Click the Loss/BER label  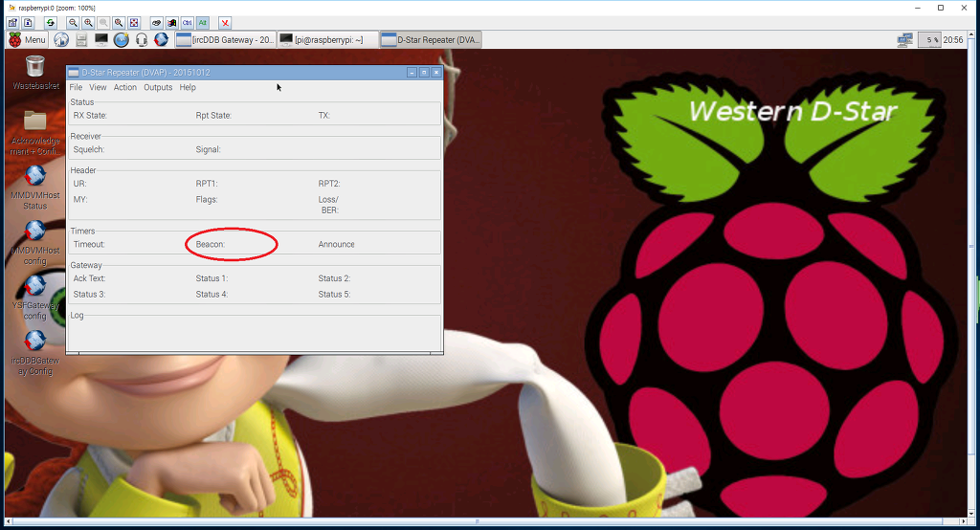coord(329,205)
